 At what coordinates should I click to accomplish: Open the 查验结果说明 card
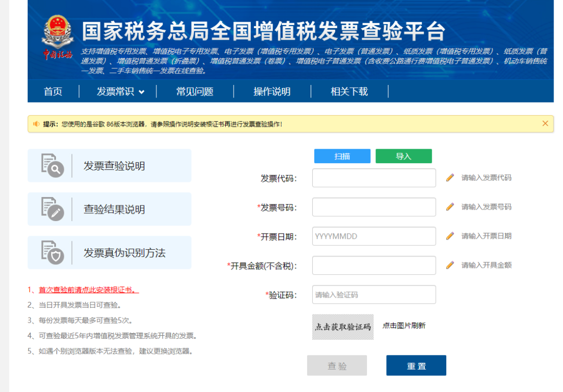pos(109,209)
